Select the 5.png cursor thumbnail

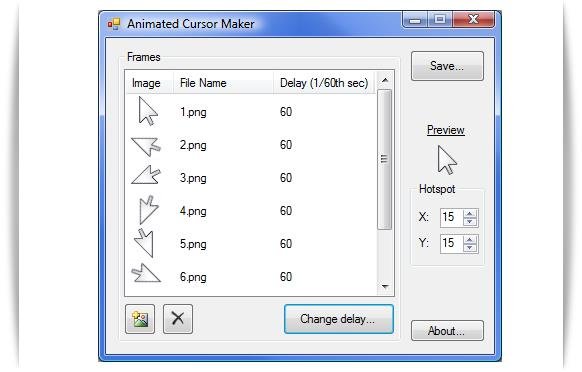click(x=144, y=243)
